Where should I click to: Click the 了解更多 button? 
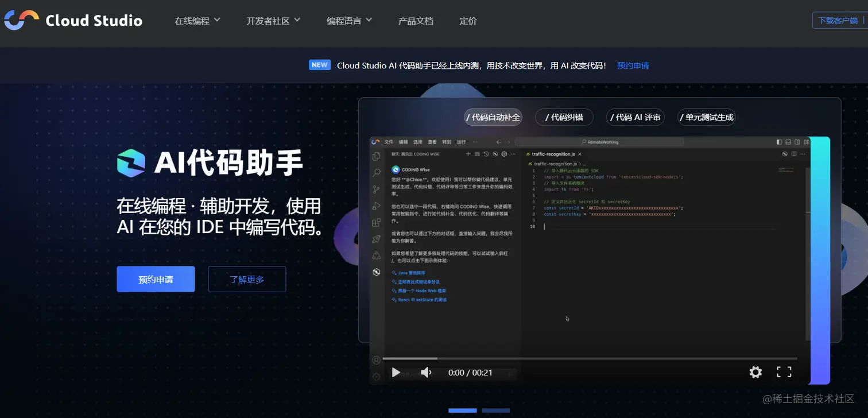coord(247,279)
